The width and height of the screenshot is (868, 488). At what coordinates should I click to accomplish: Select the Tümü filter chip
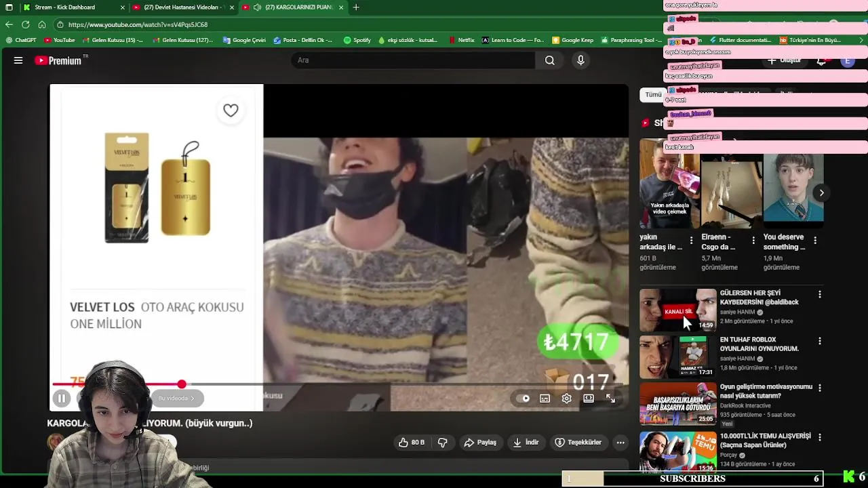coord(653,95)
